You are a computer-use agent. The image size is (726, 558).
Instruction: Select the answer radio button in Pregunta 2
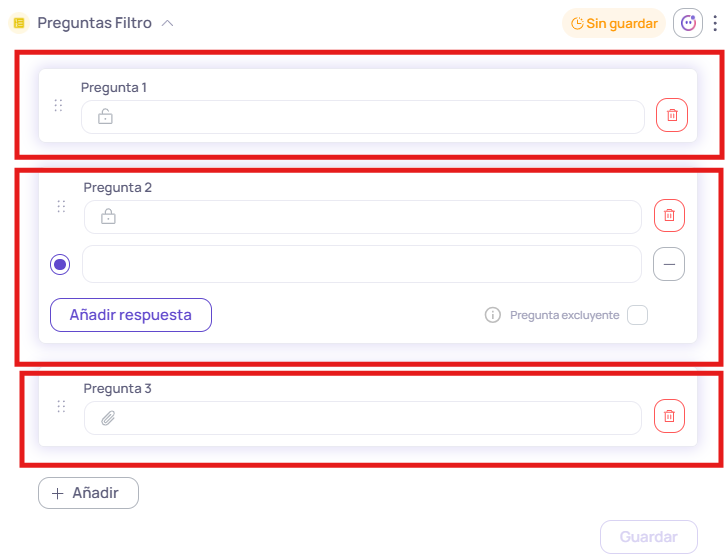click(60, 264)
